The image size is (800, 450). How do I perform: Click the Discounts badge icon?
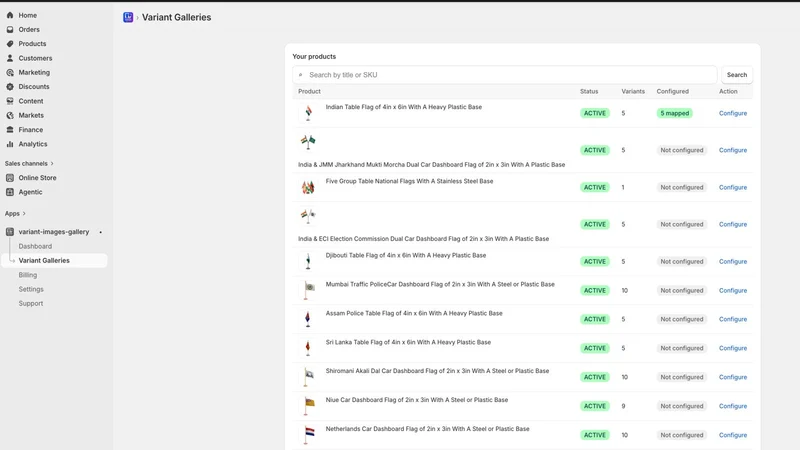(10, 87)
